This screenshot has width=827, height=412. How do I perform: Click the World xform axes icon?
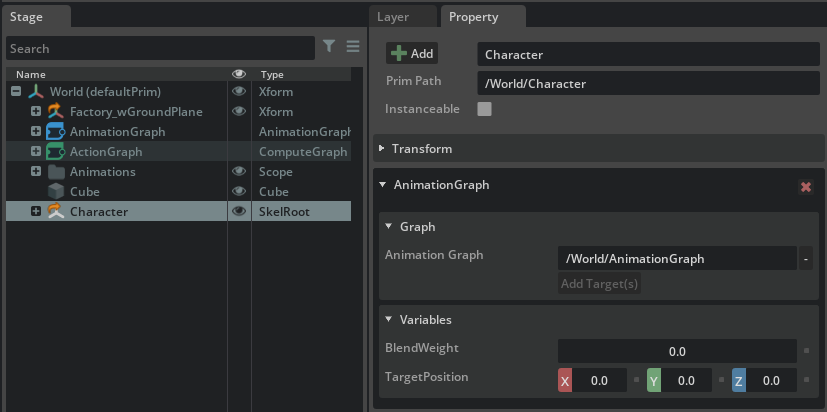point(36,92)
